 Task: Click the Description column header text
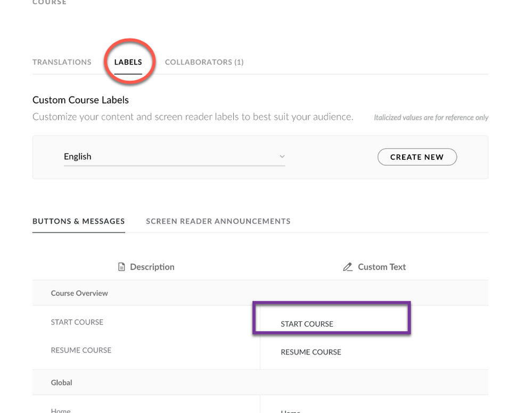(152, 267)
